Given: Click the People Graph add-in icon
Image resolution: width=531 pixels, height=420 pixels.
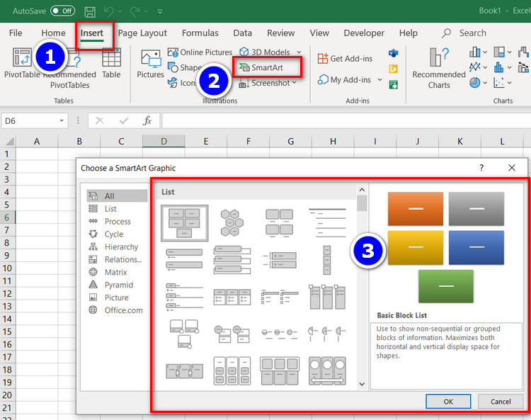Looking at the screenshot, I should [393, 85].
